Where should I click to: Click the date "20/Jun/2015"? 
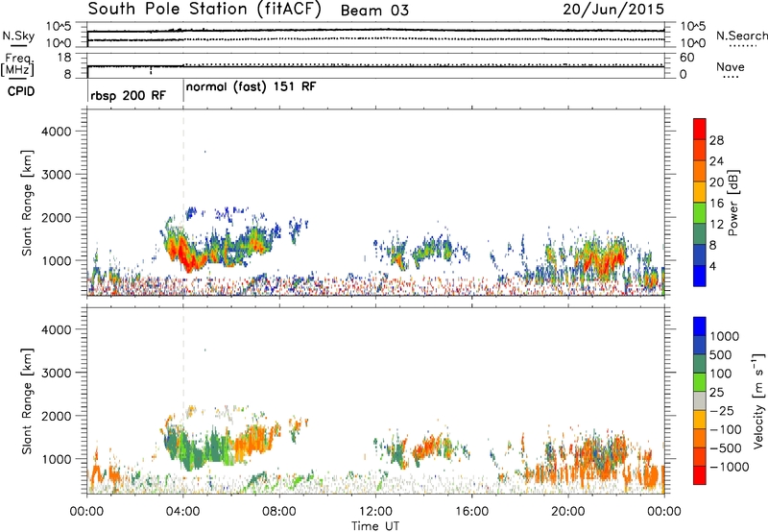tap(613, 10)
